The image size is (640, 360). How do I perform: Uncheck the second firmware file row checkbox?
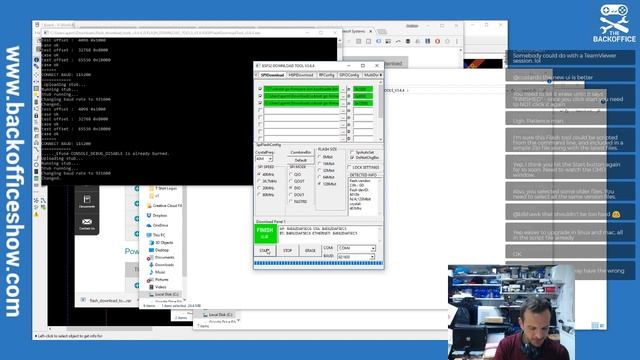pos(260,96)
